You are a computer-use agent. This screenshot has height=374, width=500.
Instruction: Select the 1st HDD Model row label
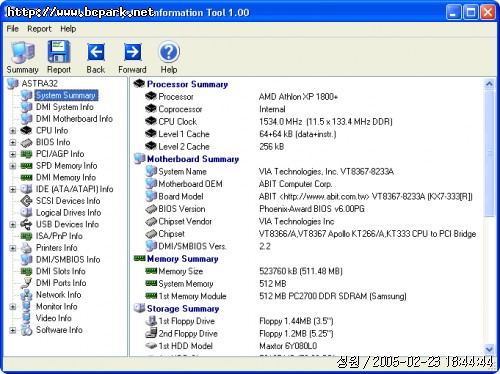coord(186,346)
